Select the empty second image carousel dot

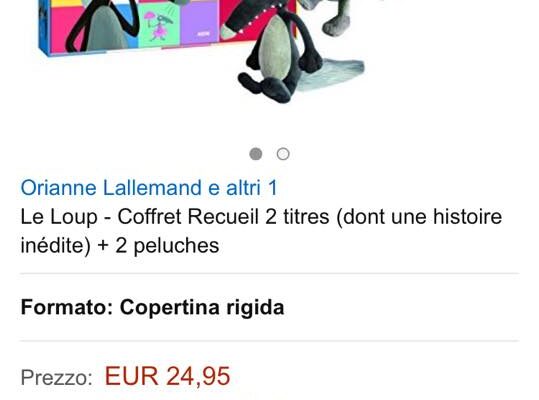click(x=283, y=154)
